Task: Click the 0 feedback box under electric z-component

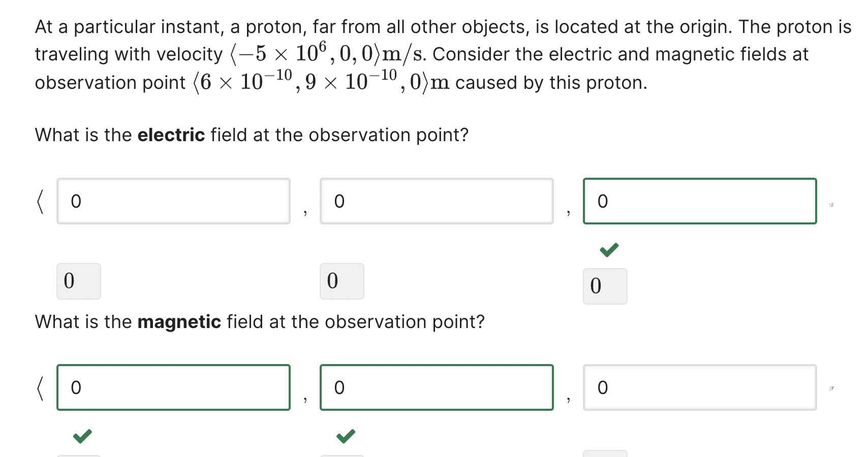Action: [605, 285]
